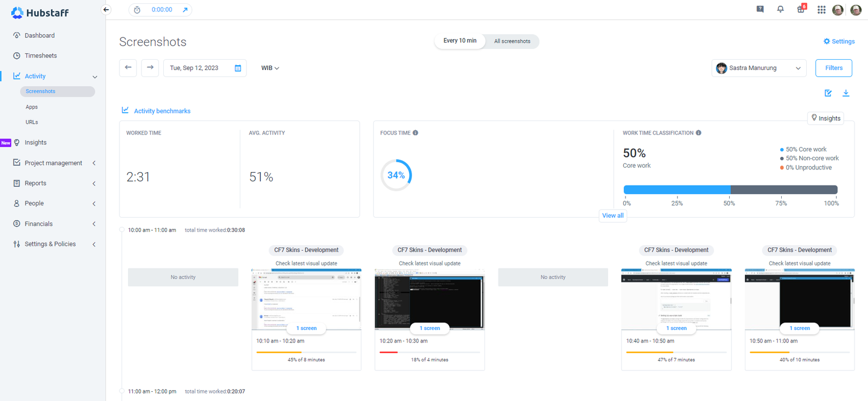Open Sastra Manurung member dropdown
This screenshot has height=401, width=868.
(x=758, y=68)
